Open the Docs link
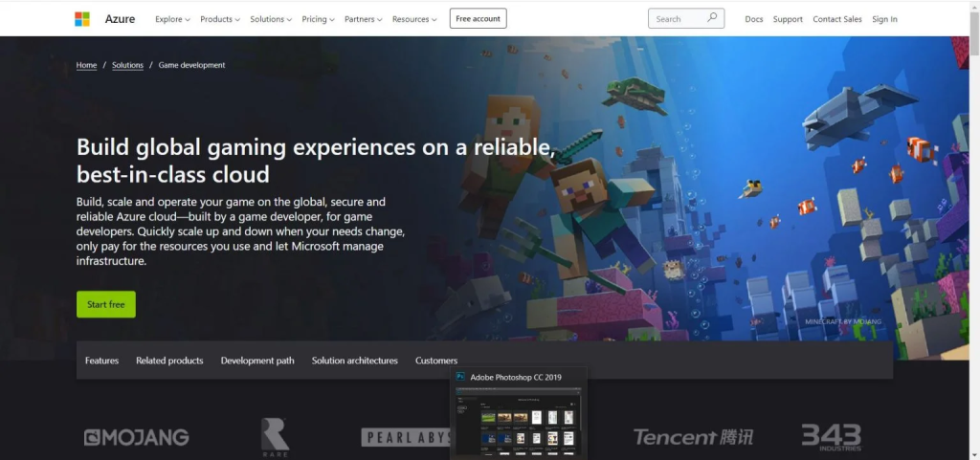The height and width of the screenshot is (460, 980). point(754,19)
